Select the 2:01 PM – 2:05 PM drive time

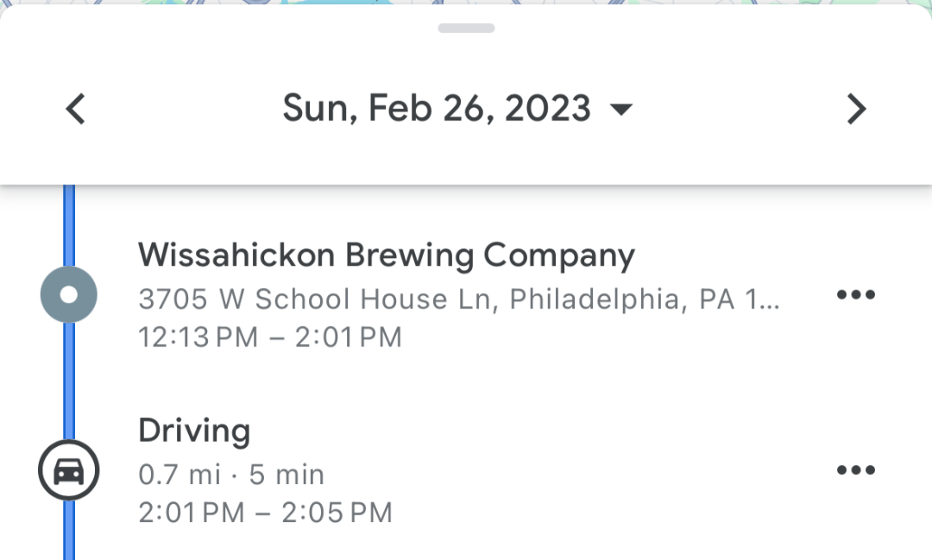(x=265, y=513)
